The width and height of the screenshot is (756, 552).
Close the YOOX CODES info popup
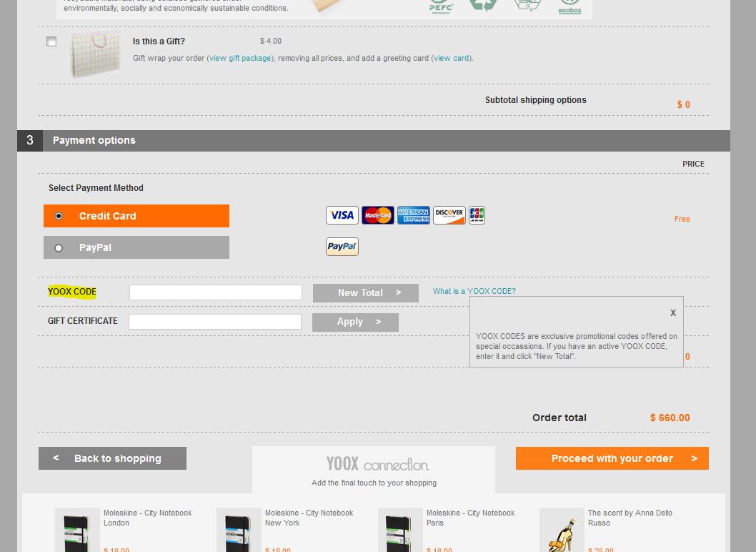coord(672,312)
